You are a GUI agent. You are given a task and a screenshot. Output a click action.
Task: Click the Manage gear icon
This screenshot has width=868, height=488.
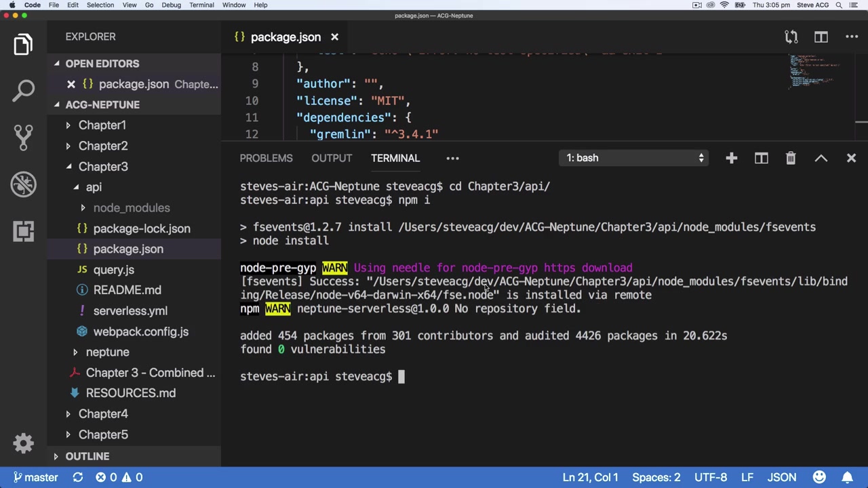24,443
